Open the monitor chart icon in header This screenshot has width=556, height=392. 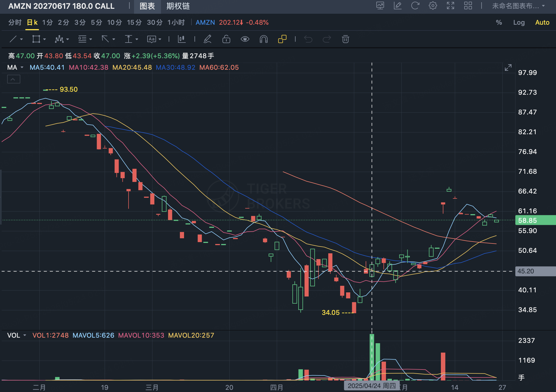coord(380,6)
